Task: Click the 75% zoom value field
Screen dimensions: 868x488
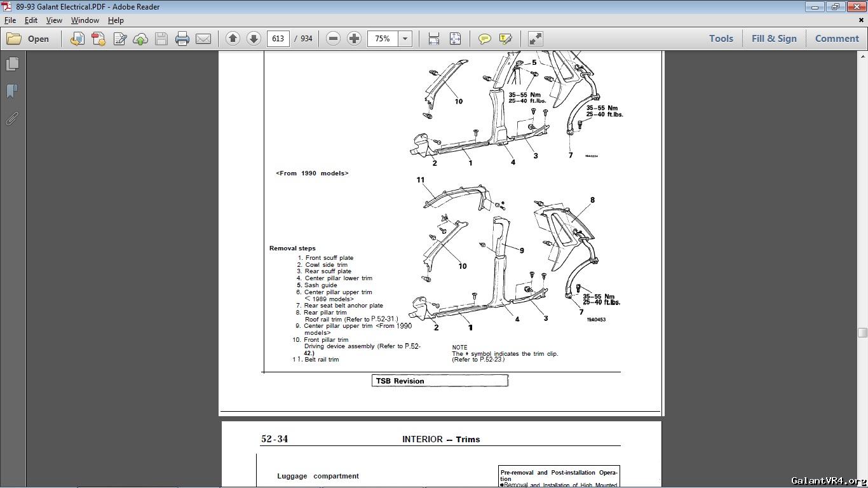Action: click(x=383, y=39)
